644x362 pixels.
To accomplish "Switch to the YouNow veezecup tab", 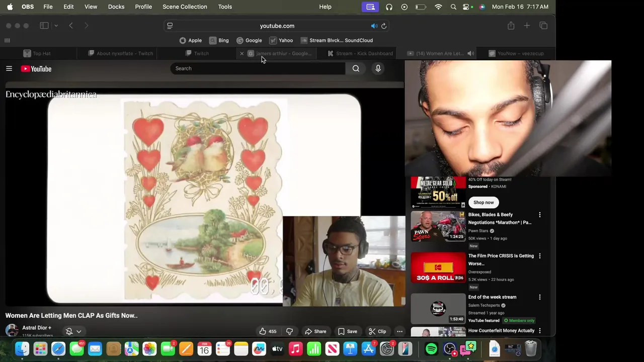I will (x=516, y=53).
